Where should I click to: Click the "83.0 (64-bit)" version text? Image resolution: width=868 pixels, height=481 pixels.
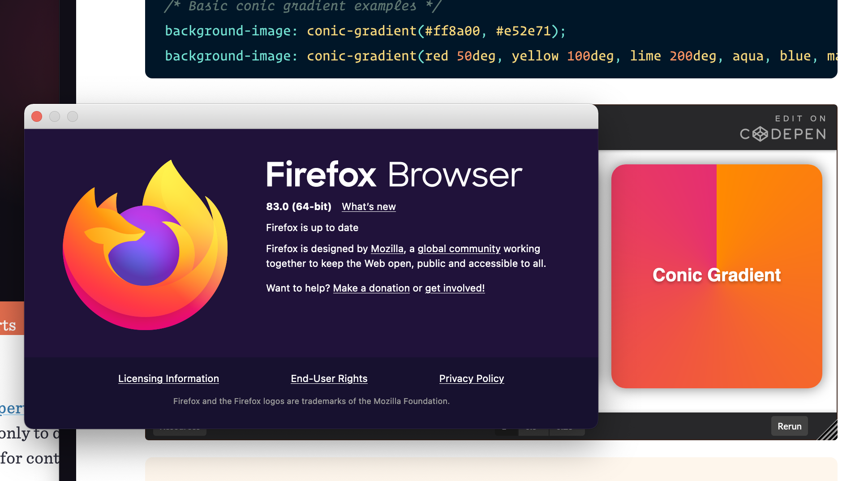coord(298,206)
